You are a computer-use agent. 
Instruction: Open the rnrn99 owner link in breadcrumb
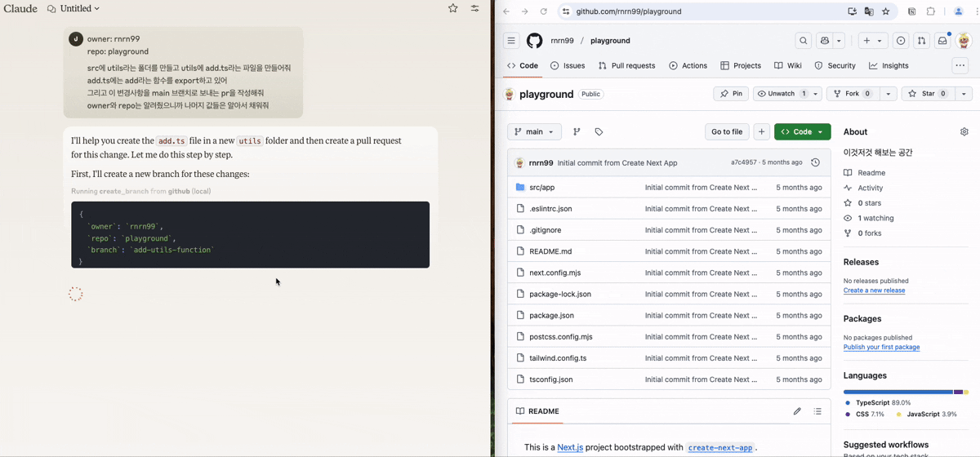[x=562, y=41]
